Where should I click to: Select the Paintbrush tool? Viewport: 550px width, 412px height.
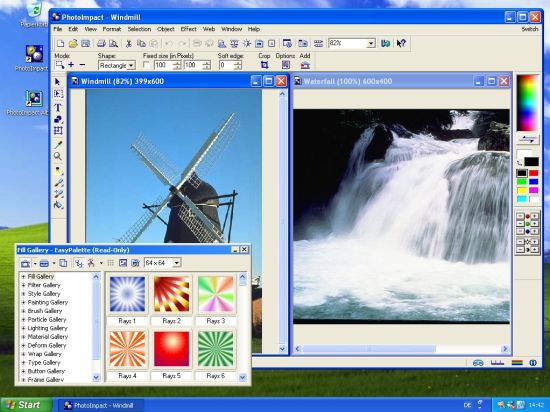click(x=58, y=183)
